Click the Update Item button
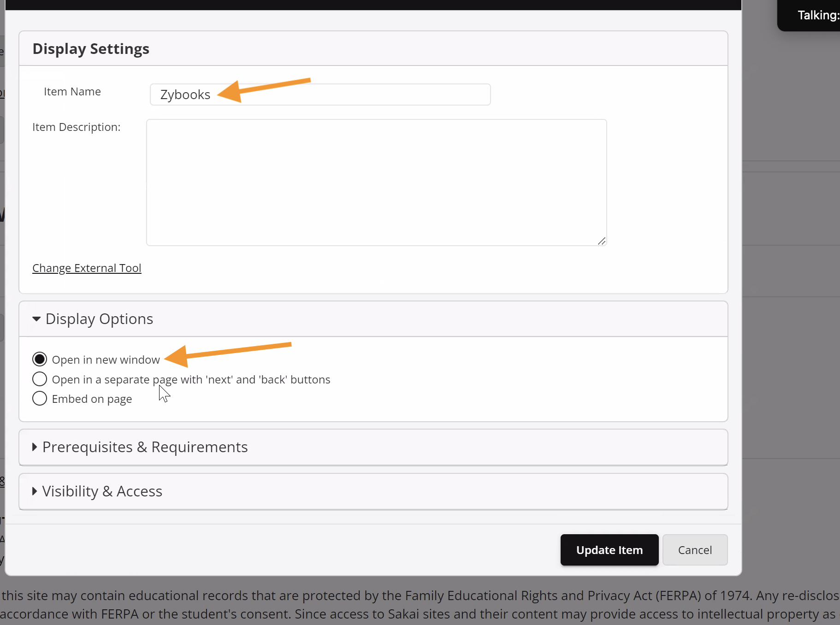840x625 pixels. click(609, 550)
